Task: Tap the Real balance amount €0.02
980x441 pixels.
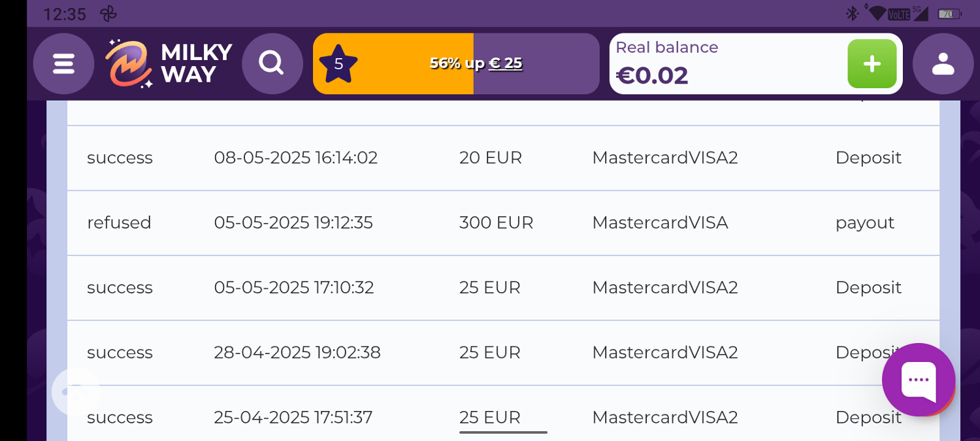Action: click(652, 76)
